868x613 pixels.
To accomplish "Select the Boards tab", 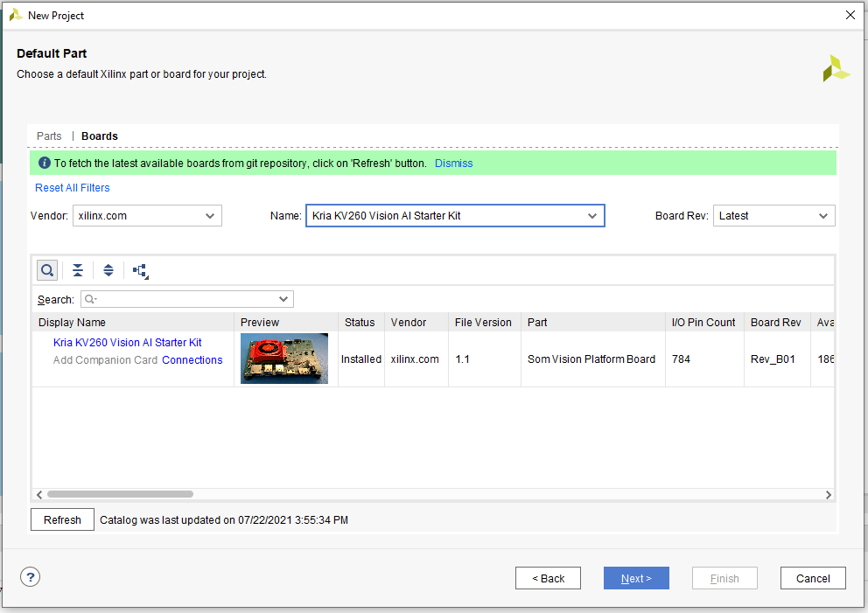I will click(100, 136).
